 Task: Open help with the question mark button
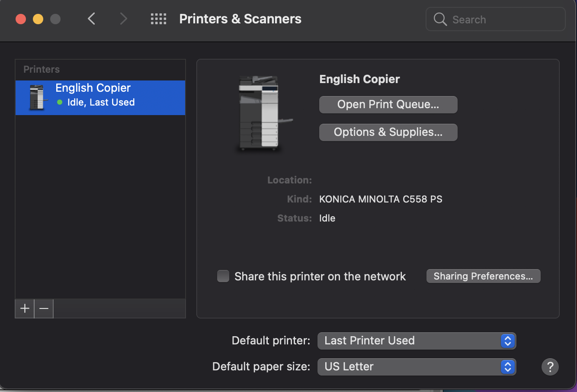point(550,367)
